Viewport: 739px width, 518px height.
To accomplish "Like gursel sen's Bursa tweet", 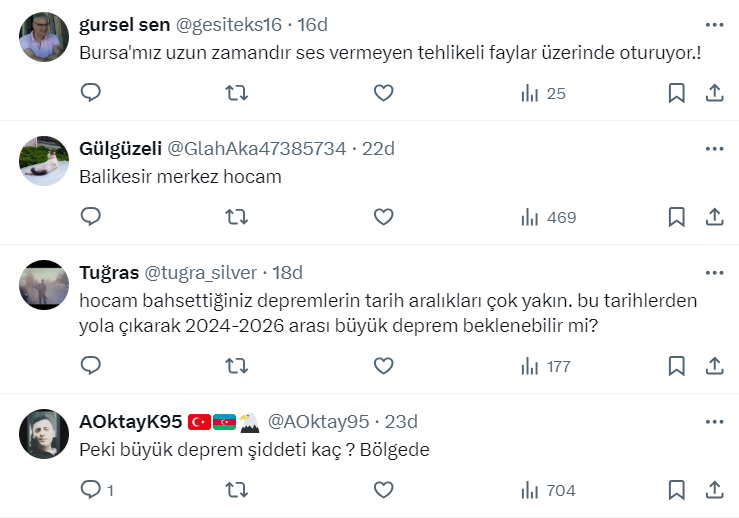I will [383, 93].
